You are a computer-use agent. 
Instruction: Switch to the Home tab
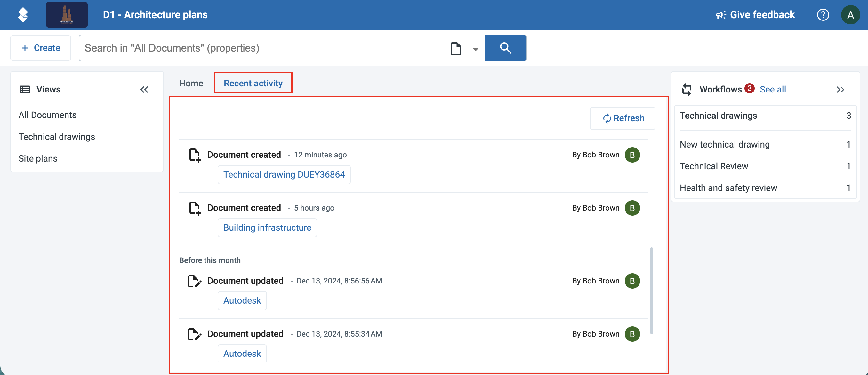(x=191, y=83)
